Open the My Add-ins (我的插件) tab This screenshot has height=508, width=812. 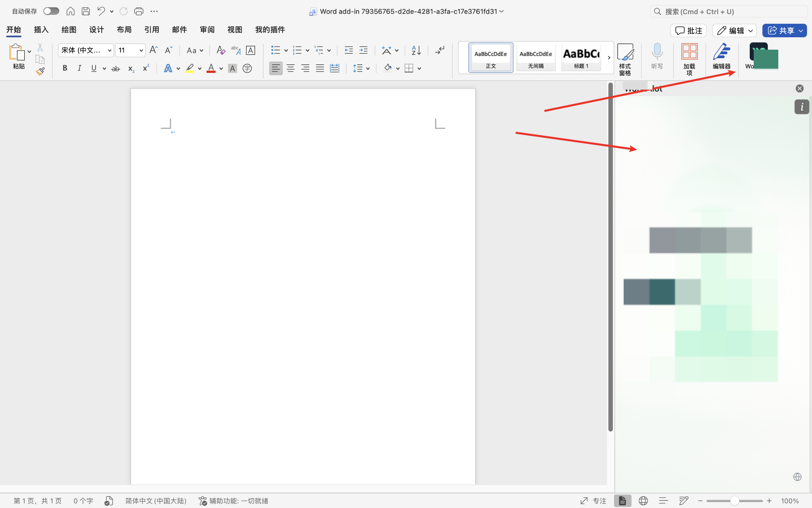click(x=270, y=29)
